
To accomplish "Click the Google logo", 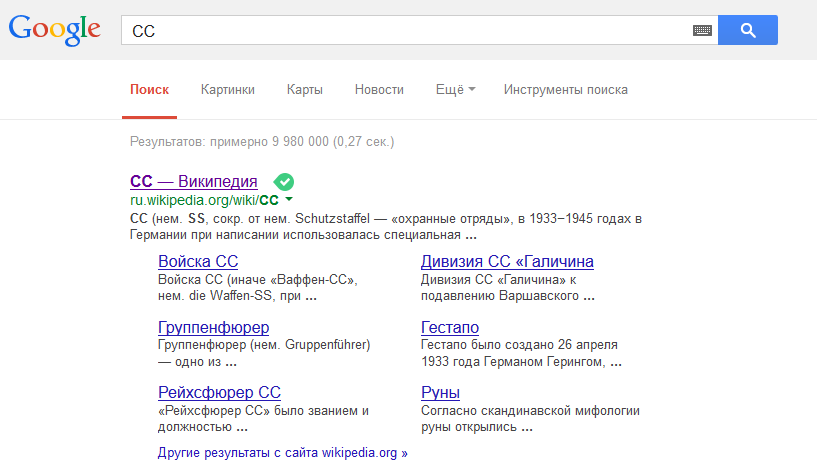I will click(x=55, y=30).
